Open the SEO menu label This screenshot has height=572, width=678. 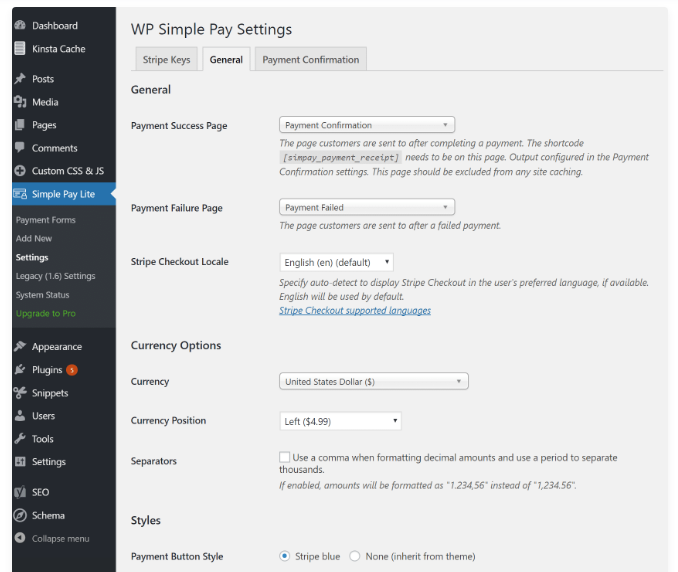[x=41, y=492]
